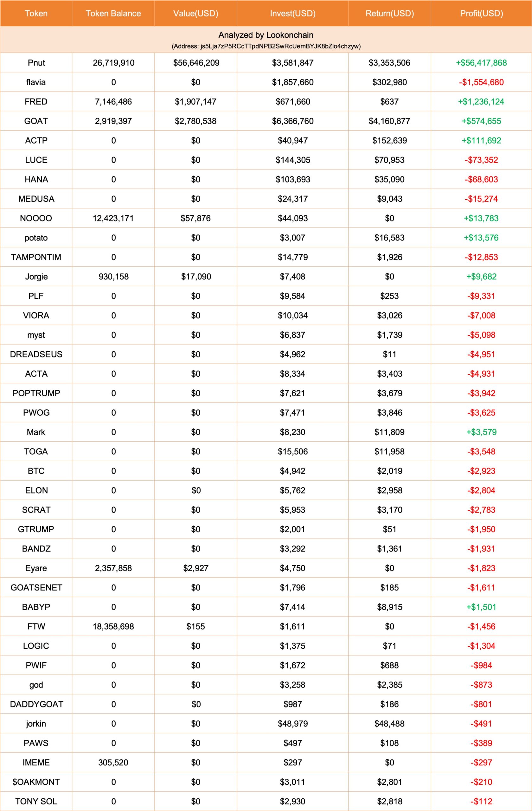Click the TAMPONTIM token name
The image size is (532, 811).
coord(36,257)
